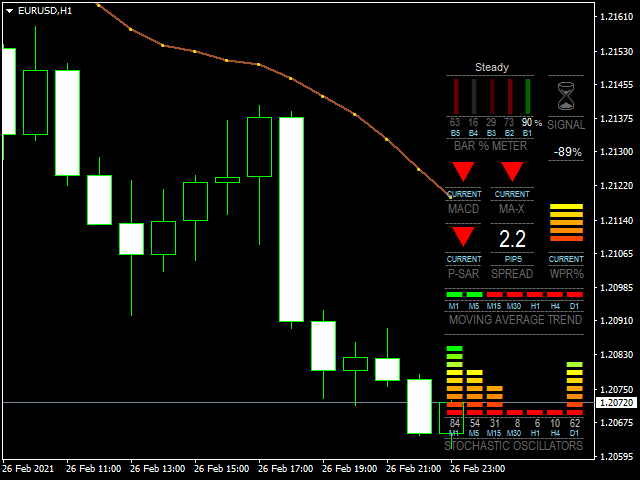Click the Steady status label

(491, 67)
